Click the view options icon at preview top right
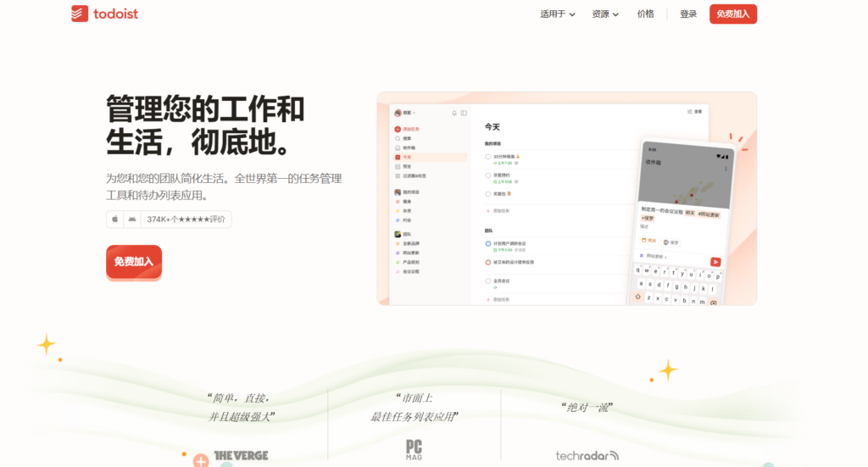Viewport: 868px width, 467px height. [690, 112]
